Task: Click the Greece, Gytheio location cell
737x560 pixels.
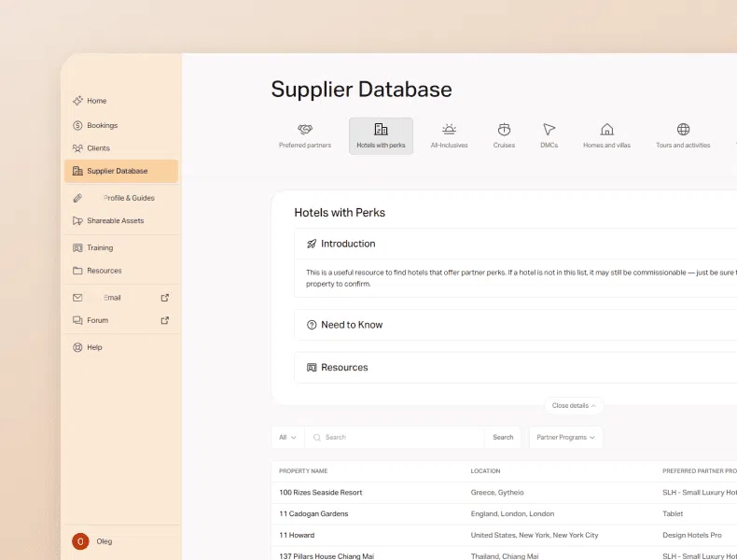Action: coord(497,492)
